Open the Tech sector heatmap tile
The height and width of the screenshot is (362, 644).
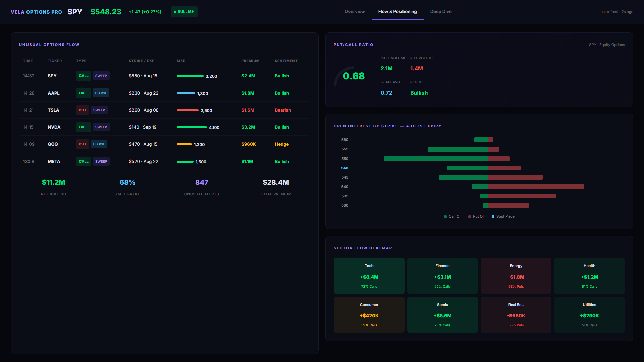[369, 276]
